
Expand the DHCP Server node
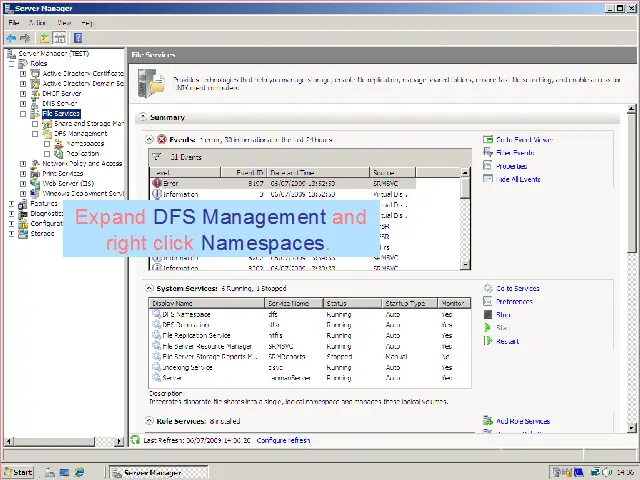tap(23, 93)
